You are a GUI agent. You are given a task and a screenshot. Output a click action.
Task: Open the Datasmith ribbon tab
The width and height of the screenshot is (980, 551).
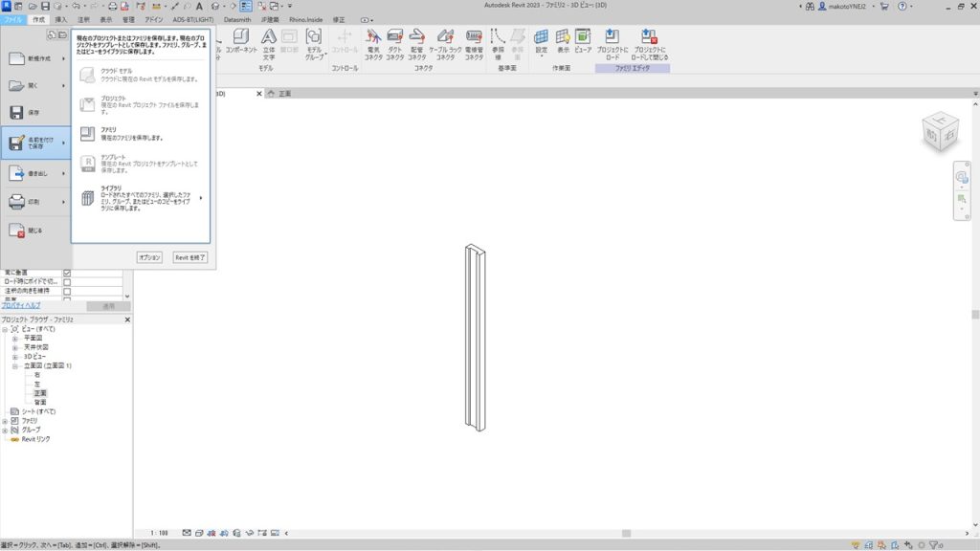click(x=237, y=20)
